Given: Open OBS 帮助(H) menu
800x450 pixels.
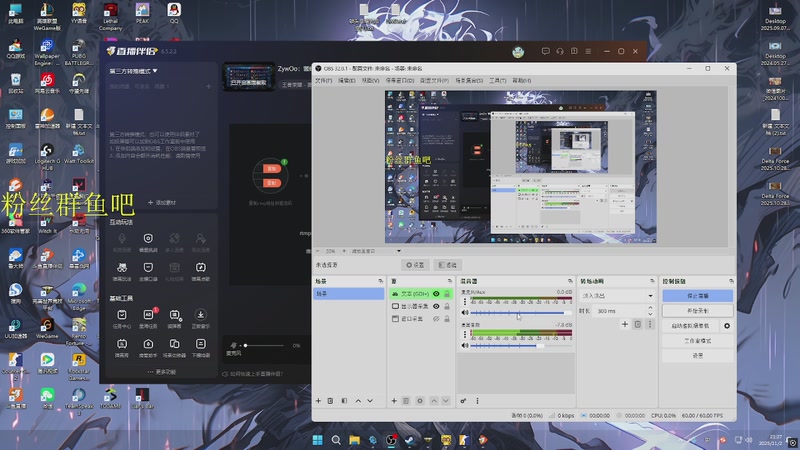Looking at the screenshot, I should point(521,81).
